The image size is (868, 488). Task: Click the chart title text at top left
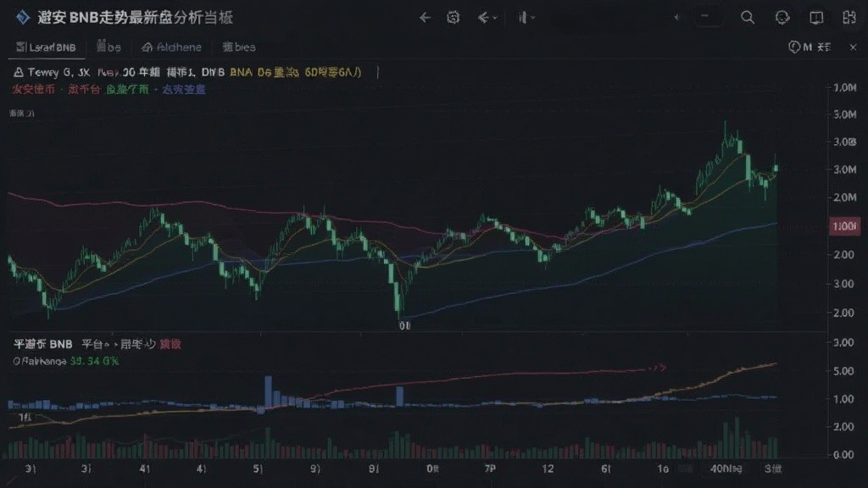coord(135,18)
